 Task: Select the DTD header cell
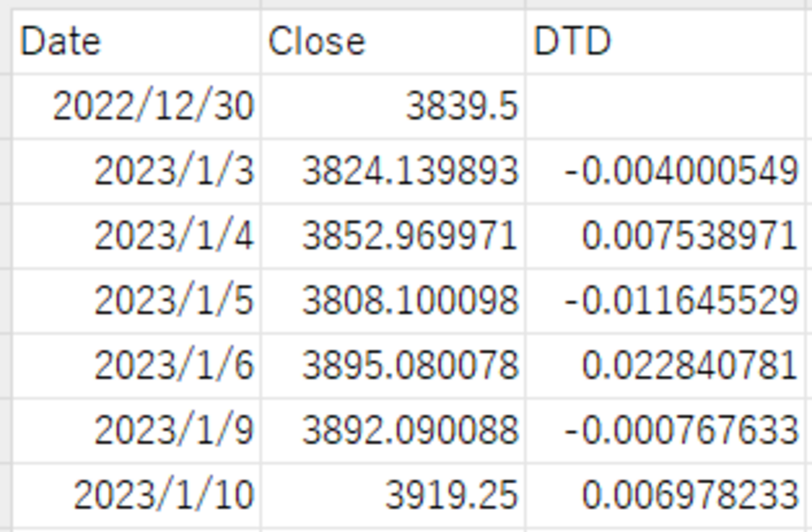click(665, 41)
